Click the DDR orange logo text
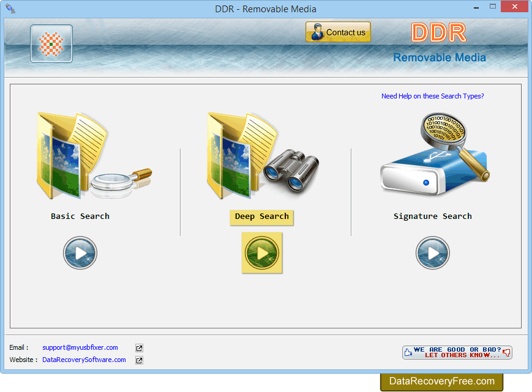Viewport: 532px width, 392px height. pyautogui.click(x=439, y=33)
